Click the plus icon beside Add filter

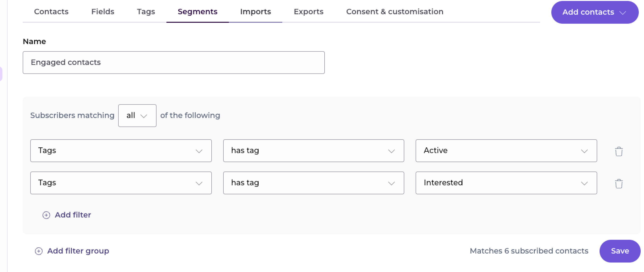click(x=46, y=215)
